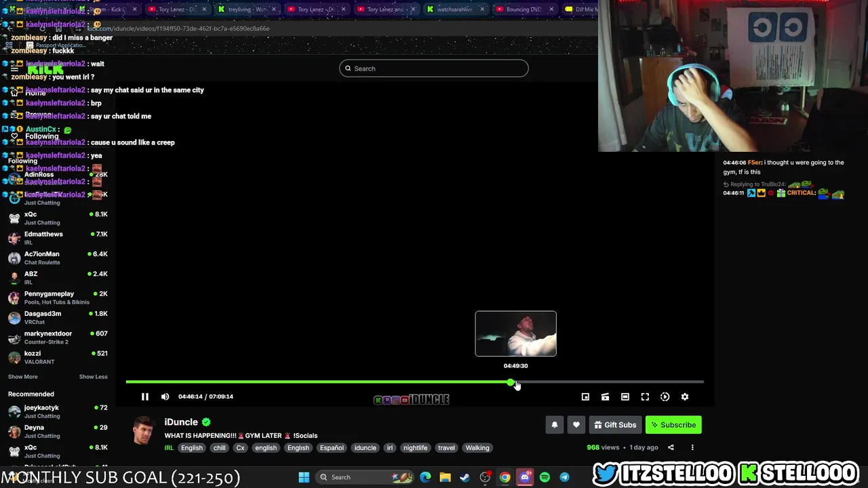This screenshot has width=868, height=488.
Task: Select the travel tag
Action: [446, 447]
